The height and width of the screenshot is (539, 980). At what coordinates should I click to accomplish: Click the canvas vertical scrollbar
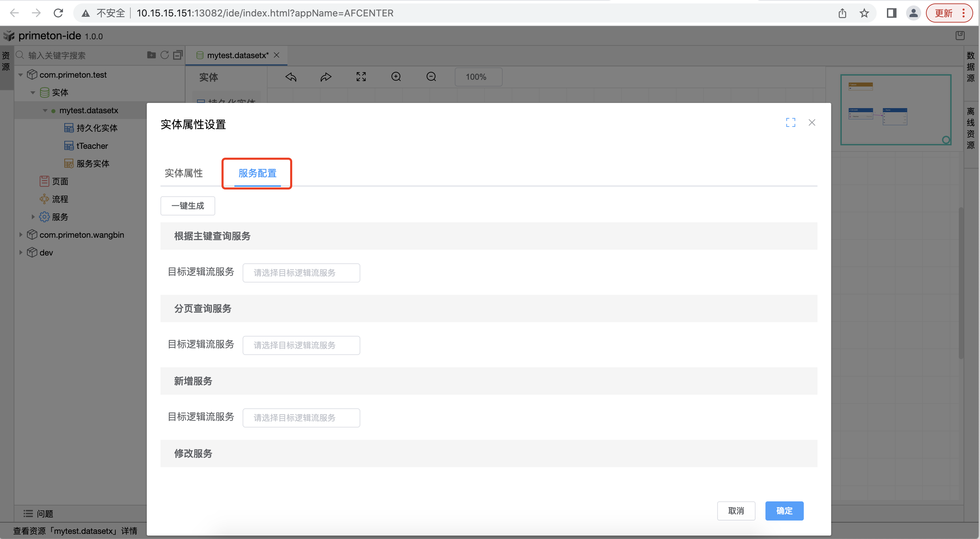pyautogui.click(x=960, y=283)
